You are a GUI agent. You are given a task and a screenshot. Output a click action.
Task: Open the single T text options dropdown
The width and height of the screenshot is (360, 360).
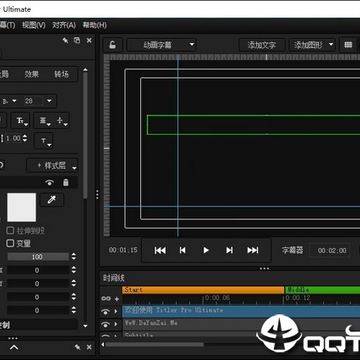pos(44,141)
